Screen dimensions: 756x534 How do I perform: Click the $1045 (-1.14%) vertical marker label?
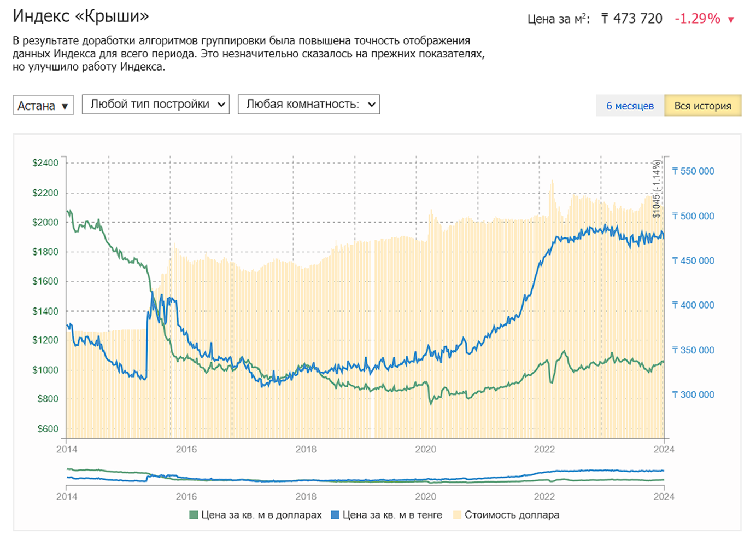(x=657, y=189)
